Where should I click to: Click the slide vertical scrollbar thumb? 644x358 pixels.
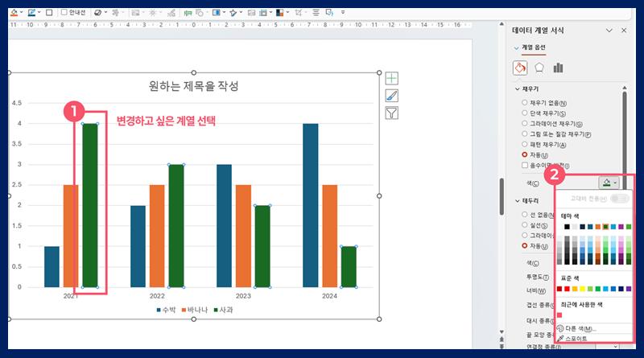502,196
